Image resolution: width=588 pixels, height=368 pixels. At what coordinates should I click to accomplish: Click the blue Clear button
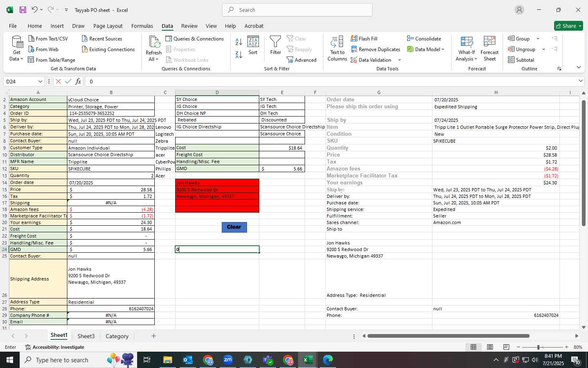coord(234,227)
